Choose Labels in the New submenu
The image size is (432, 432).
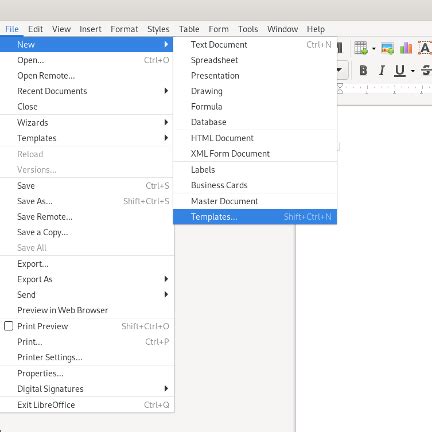[255, 169]
